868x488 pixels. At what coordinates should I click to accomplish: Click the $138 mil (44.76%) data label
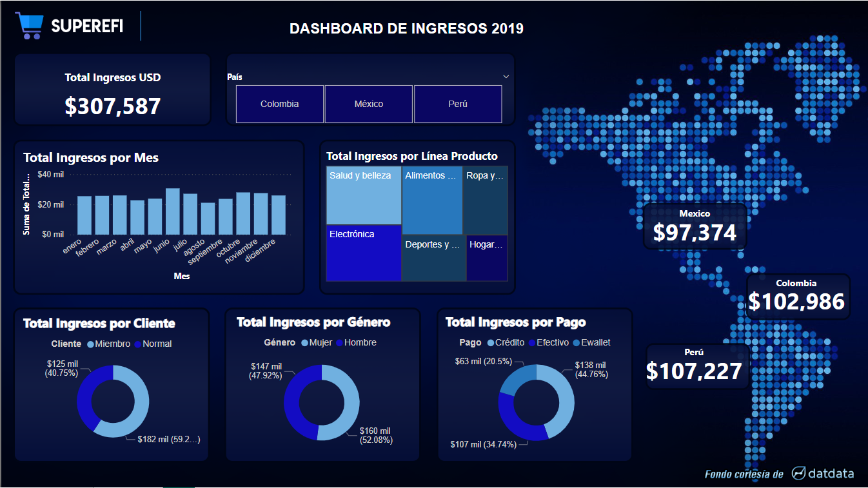(x=591, y=369)
